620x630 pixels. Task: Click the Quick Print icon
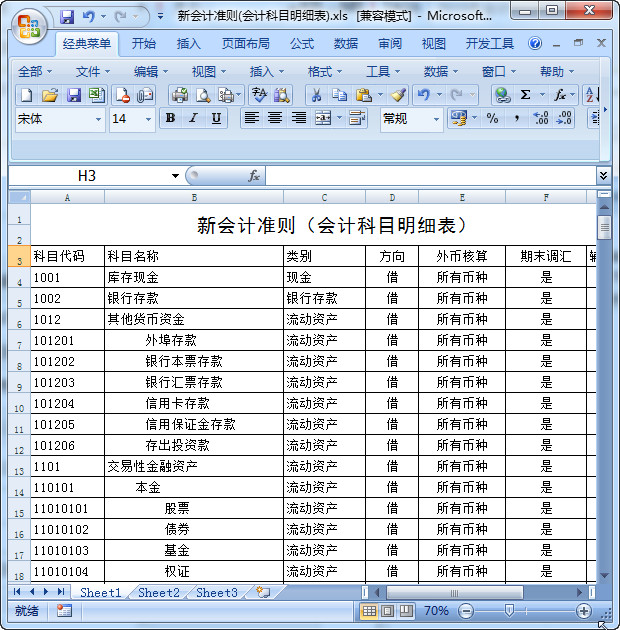[180, 95]
